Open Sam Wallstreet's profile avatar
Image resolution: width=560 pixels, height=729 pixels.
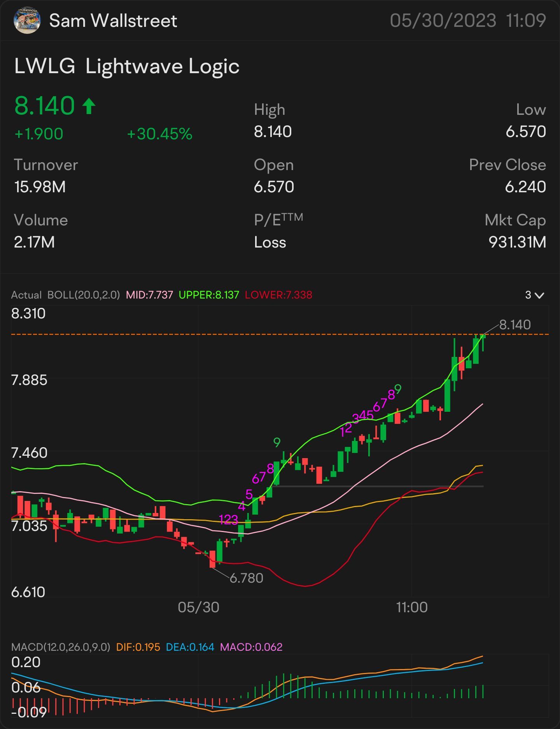27,20
